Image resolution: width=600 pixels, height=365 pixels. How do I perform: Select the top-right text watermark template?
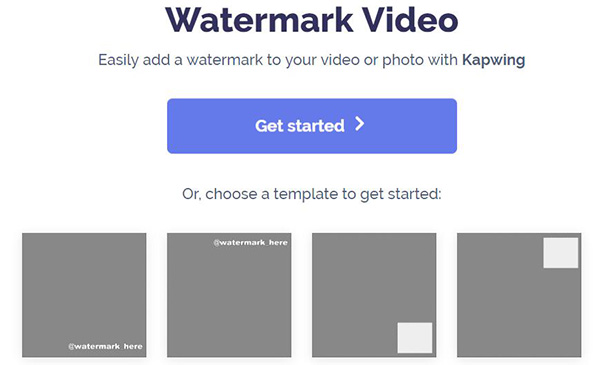tap(229, 295)
